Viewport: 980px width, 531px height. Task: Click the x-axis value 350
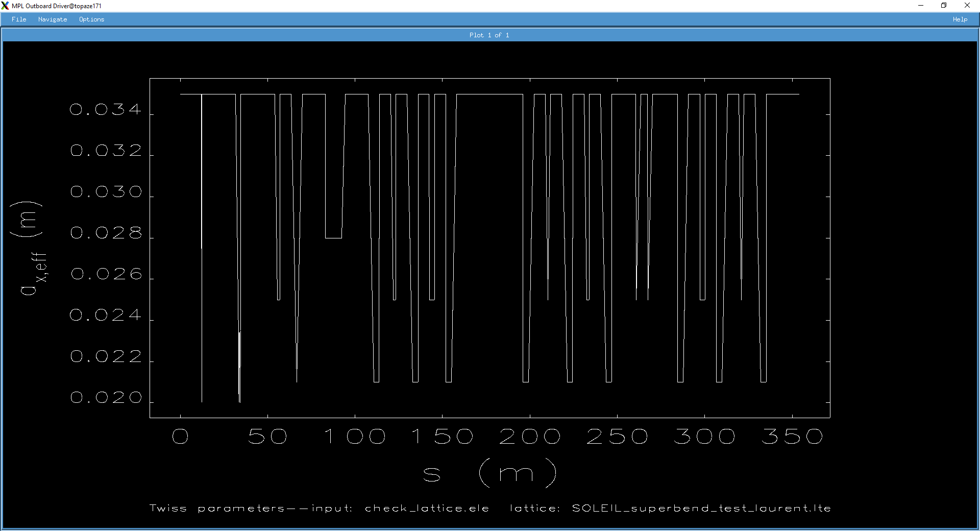[x=792, y=437]
